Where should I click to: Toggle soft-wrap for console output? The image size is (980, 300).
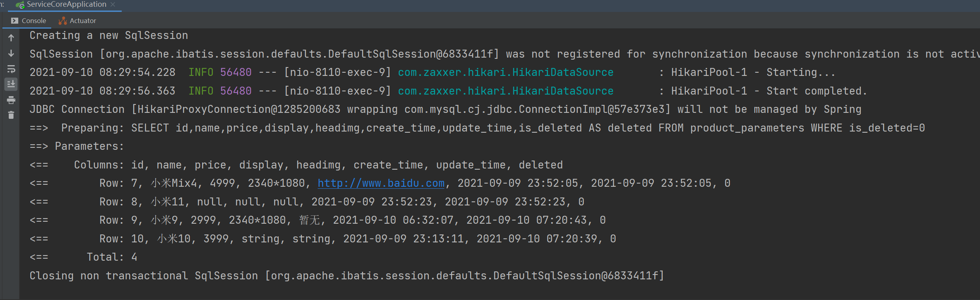(x=11, y=69)
